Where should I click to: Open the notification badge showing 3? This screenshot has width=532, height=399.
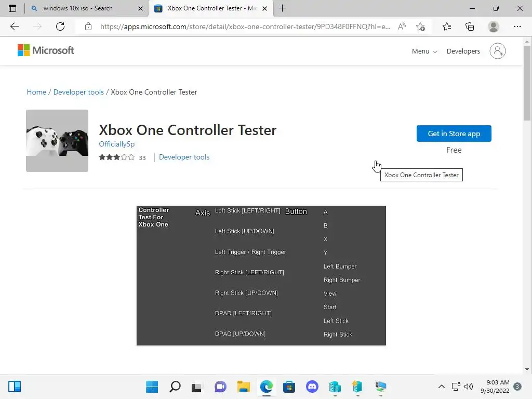517,387
